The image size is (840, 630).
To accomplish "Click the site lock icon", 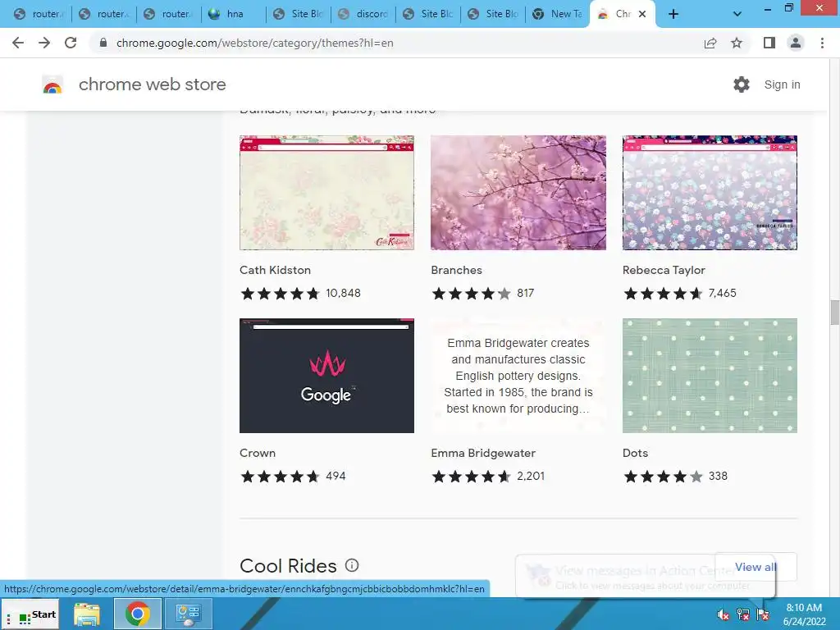I will coord(103,43).
